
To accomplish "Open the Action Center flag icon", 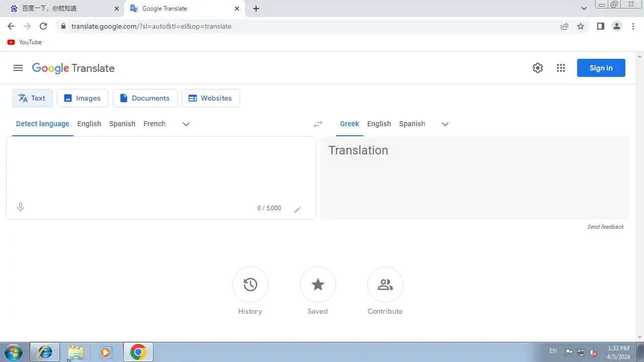I will pos(569,352).
